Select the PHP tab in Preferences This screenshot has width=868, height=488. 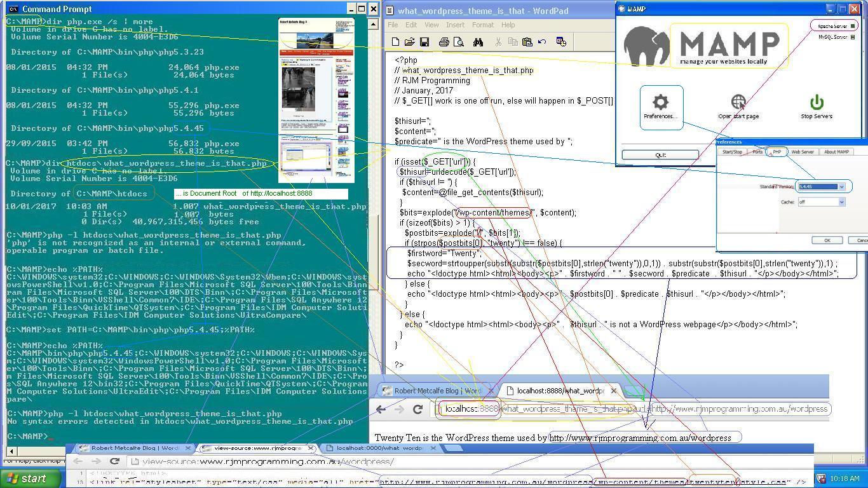(776, 152)
